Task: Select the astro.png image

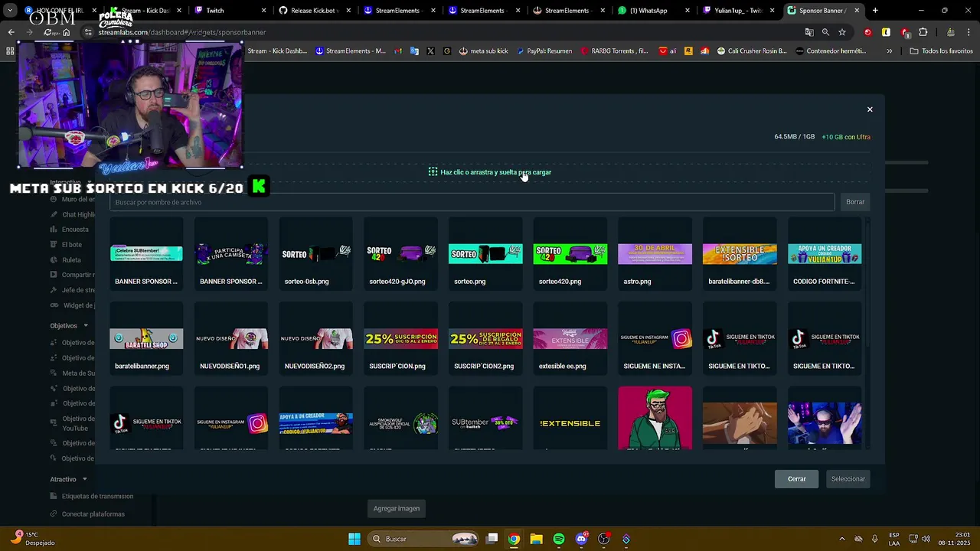Action: [655, 254]
